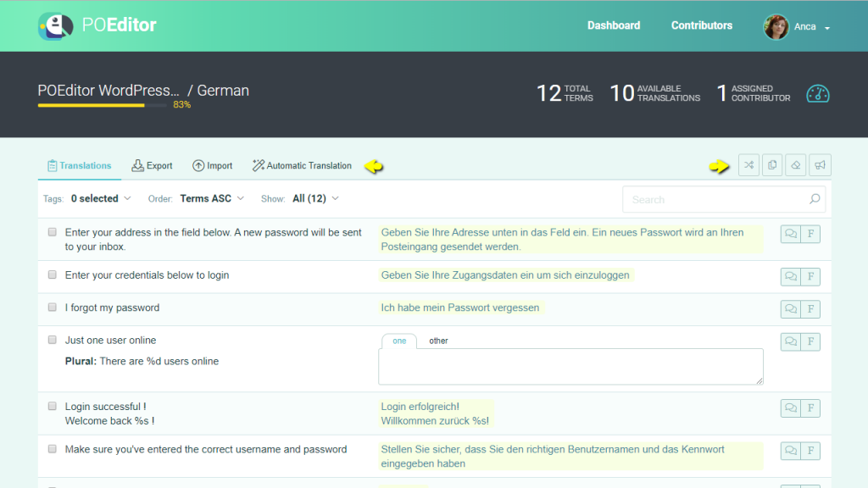The width and height of the screenshot is (868, 488).
Task: Open comments for 'Enter your address' row
Action: click(x=791, y=234)
